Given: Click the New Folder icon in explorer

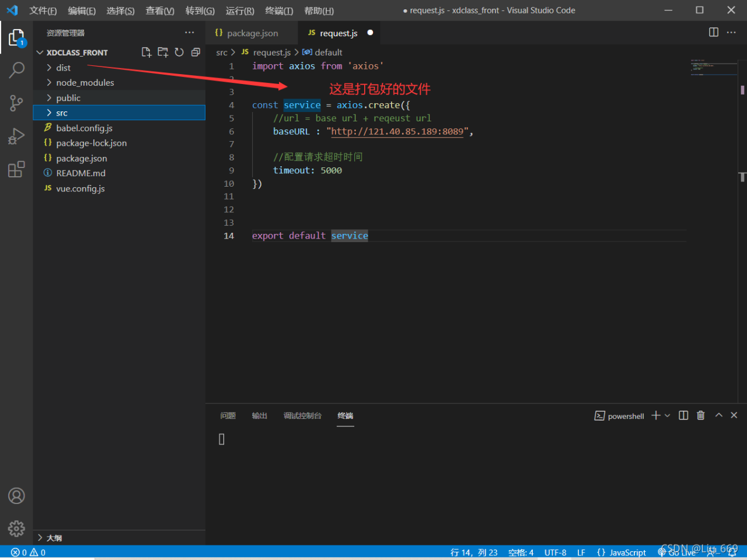Looking at the screenshot, I should point(163,52).
